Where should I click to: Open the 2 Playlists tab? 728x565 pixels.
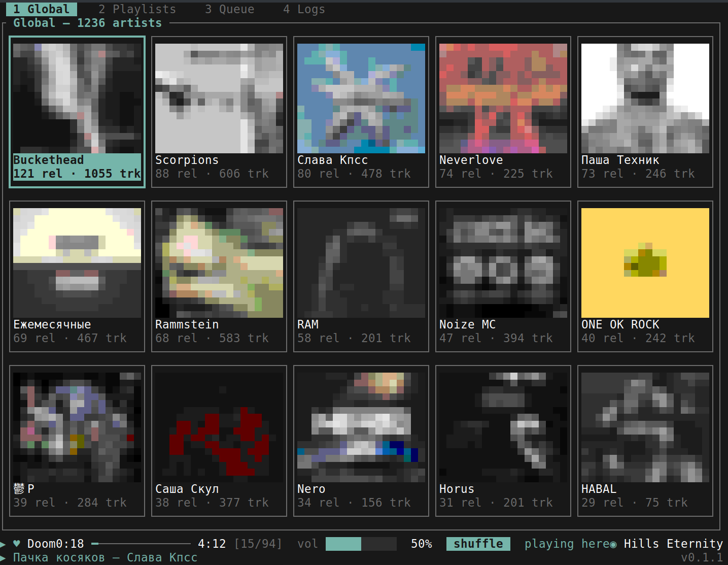[x=137, y=9]
